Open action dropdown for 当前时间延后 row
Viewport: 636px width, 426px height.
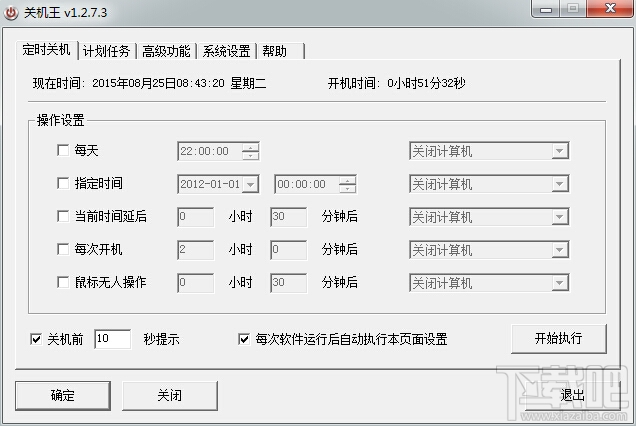click(x=560, y=217)
